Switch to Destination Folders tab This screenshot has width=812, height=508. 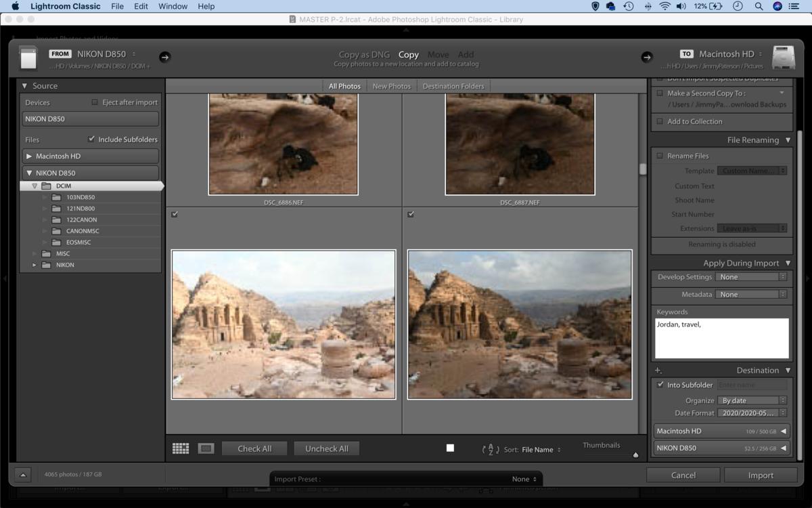click(453, 86)
